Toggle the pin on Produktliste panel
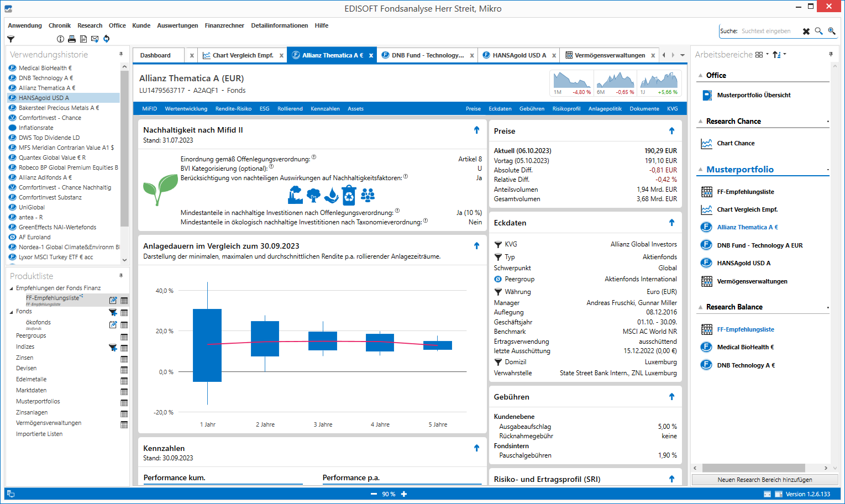This screenshot has width=845, height=504. point(121,275)
